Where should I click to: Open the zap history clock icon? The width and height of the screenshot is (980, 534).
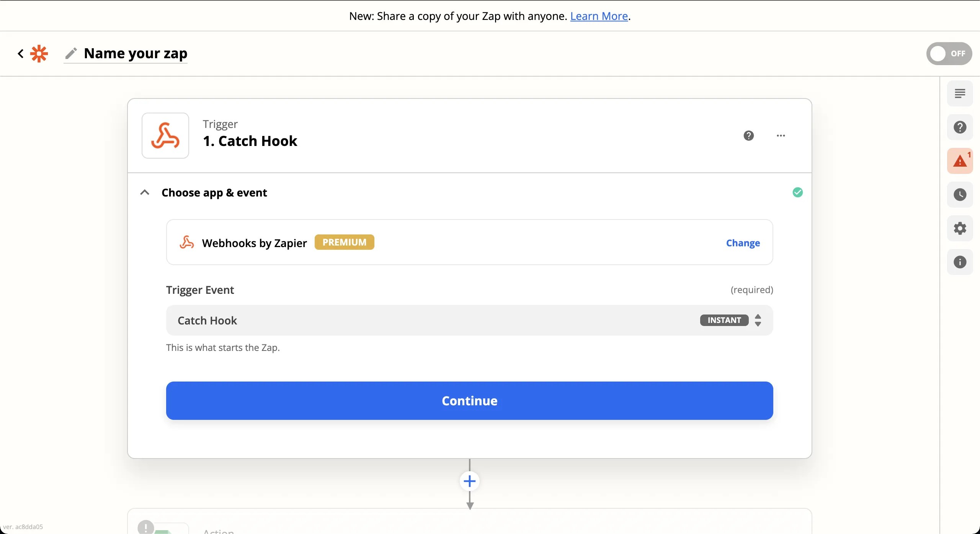click(960, 195)
